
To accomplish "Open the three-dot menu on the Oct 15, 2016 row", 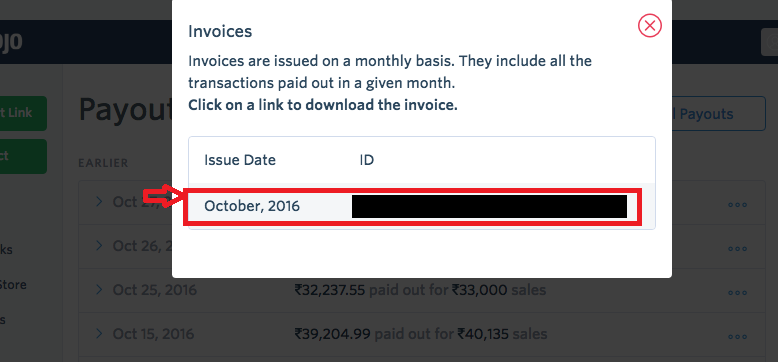I will click(x=737, y=337).
